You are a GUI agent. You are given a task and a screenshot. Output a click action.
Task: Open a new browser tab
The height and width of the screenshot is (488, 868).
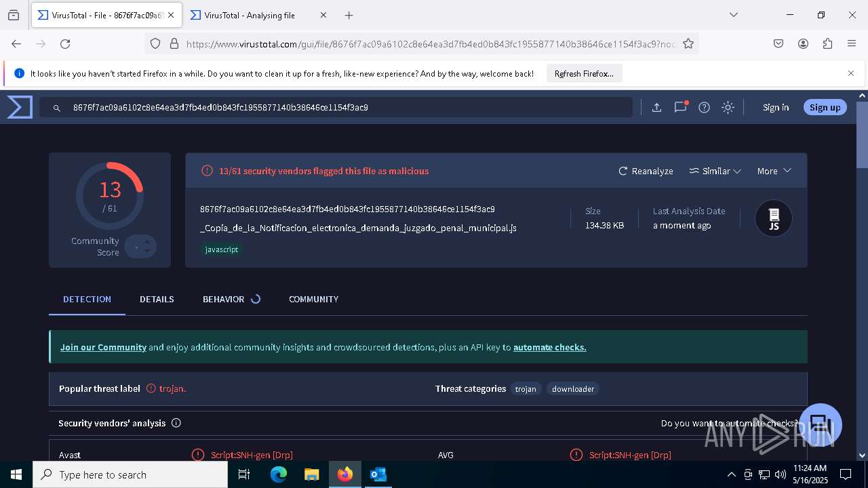(x=349, y=15)
